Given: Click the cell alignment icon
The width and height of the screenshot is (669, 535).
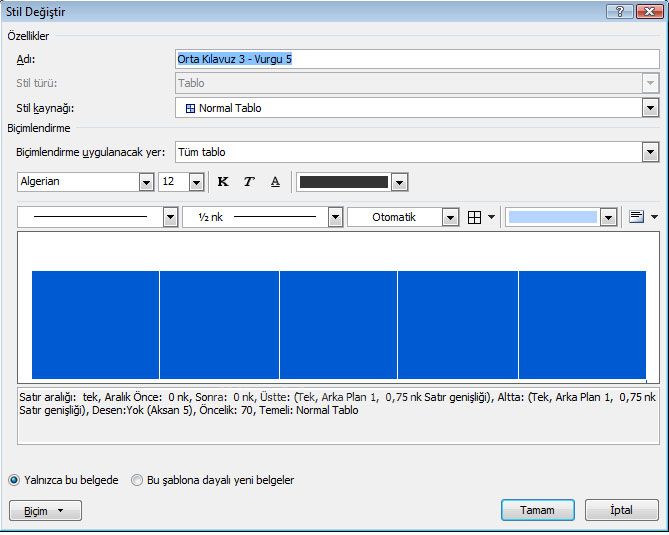Looking at the screenshot, I should 636,217.
